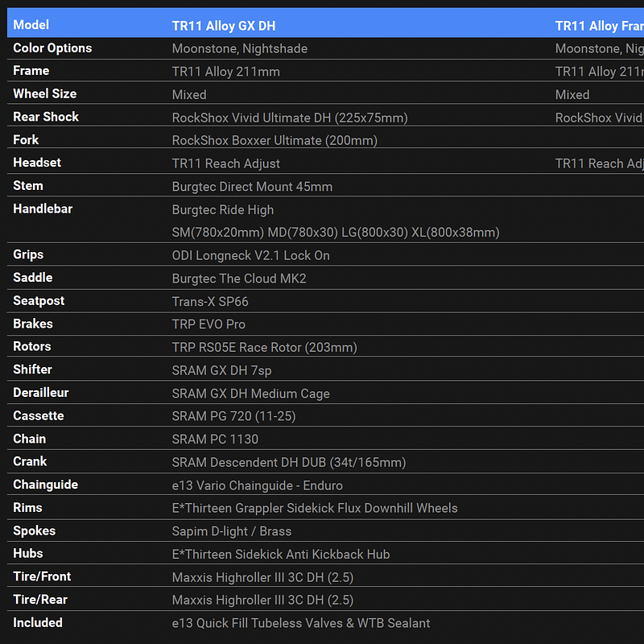The image size is (644, 644).
Task: Select 'TR11 Alloy GX DH' column header
Action: (224, 26)
